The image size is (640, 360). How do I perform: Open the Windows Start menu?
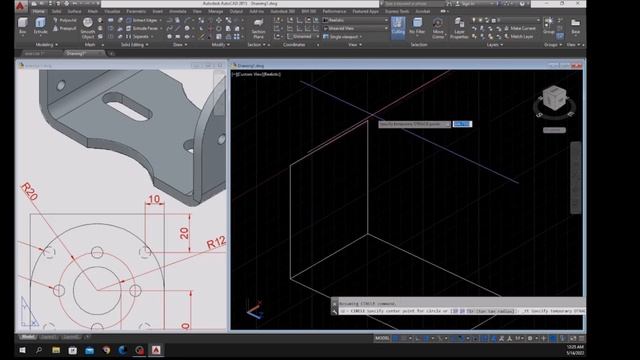pyautogui.click(x=22, y=350)
